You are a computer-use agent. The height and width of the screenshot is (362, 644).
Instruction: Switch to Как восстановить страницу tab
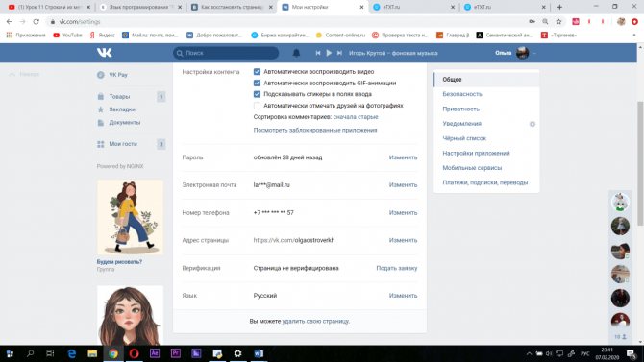[232, 7]
